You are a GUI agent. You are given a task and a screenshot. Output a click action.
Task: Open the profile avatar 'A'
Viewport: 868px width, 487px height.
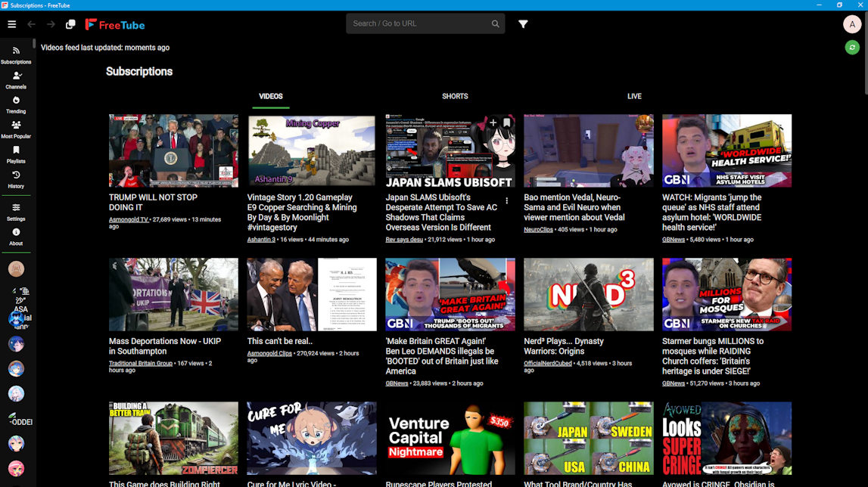point(852,24)
